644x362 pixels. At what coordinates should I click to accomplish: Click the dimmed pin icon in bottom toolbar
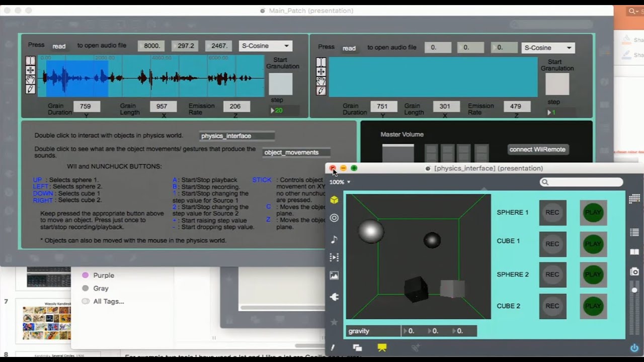click(x=416, y=347)
